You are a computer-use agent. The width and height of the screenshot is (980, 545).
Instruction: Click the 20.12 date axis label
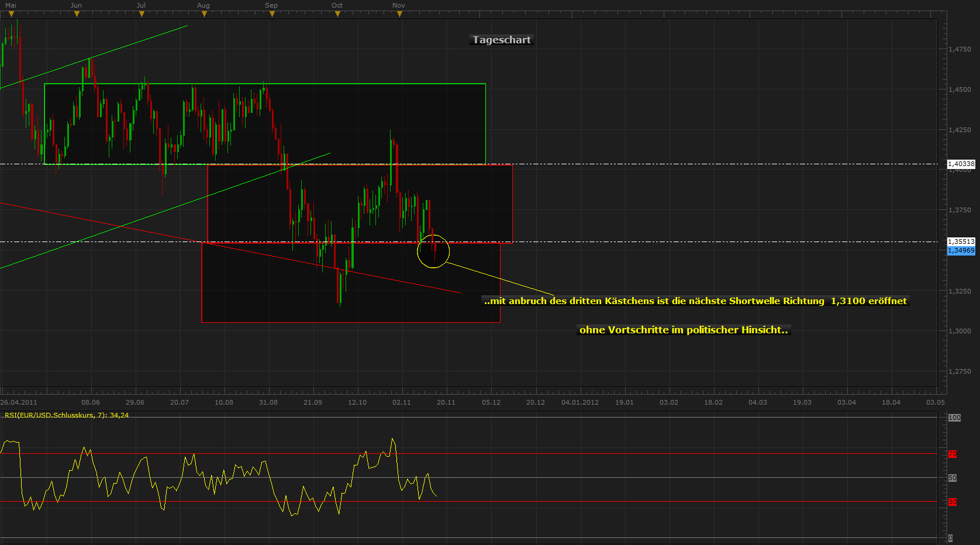click(536, 402)
